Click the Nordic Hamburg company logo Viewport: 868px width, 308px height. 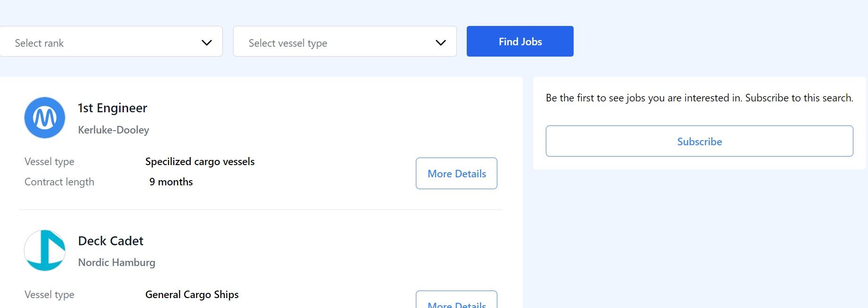[45, 250]
